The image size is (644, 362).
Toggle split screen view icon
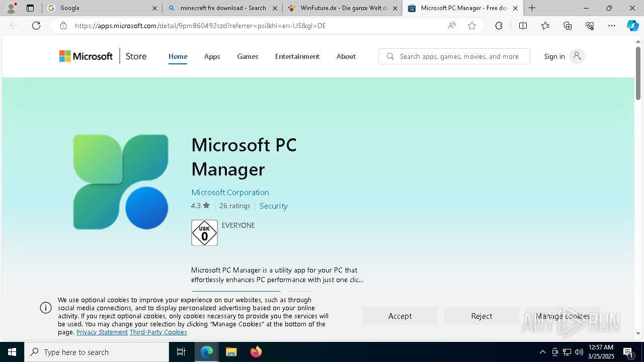[x=523, y=26]
